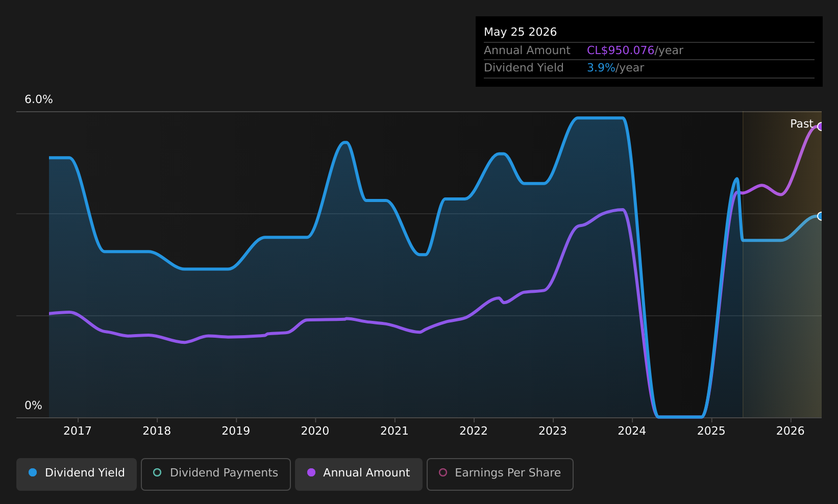Toggle the Dividend Yield legend series

pos(77,474)
